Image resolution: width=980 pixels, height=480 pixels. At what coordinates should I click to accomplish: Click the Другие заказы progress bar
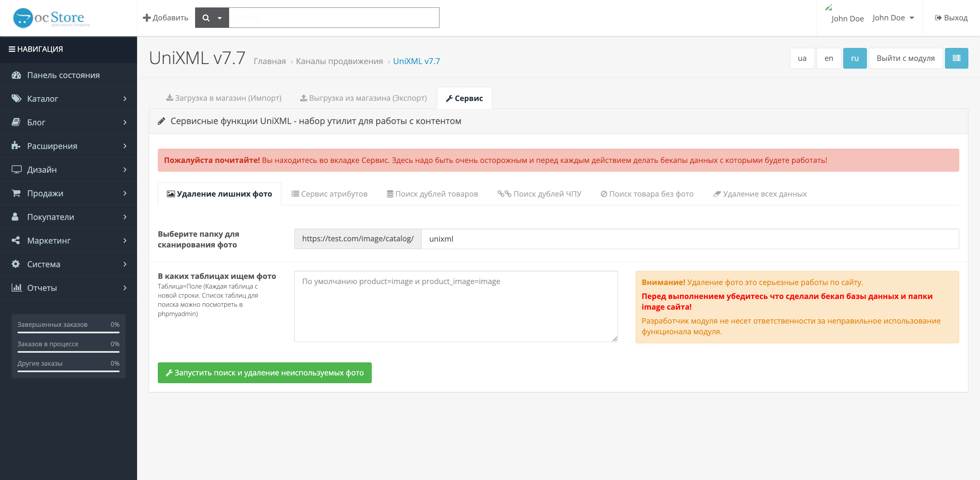[68, 371]
